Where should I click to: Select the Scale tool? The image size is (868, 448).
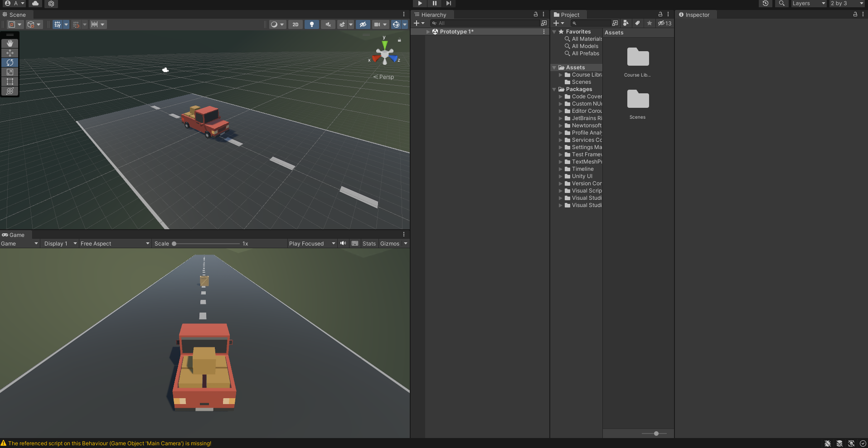point(10,72)
